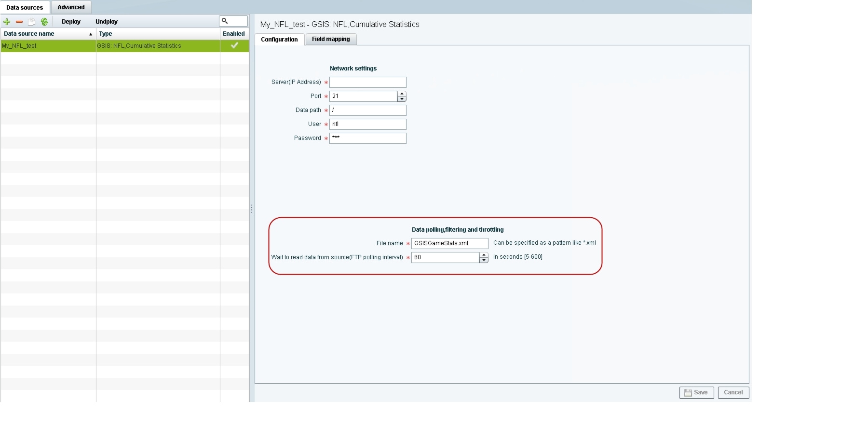This screenshot has height=432, width=868.
Task: Click the GSIS: NFL,Cumulative Statistics type cell
Action: coord(158,46)
